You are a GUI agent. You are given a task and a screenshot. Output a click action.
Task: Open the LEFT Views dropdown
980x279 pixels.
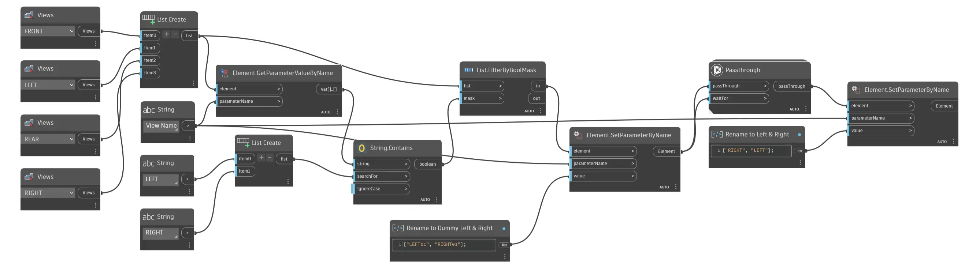click(48, 85)
